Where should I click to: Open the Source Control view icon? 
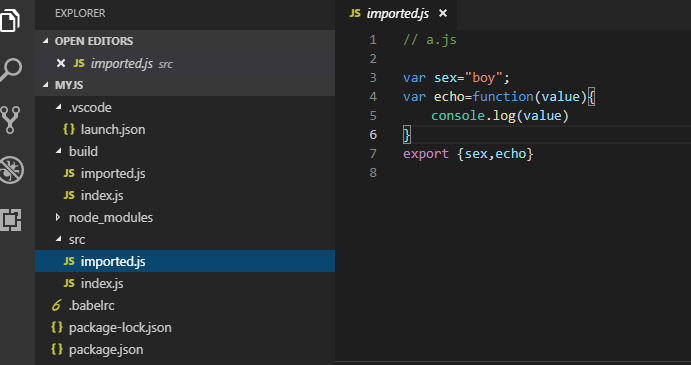coord(11,119)
